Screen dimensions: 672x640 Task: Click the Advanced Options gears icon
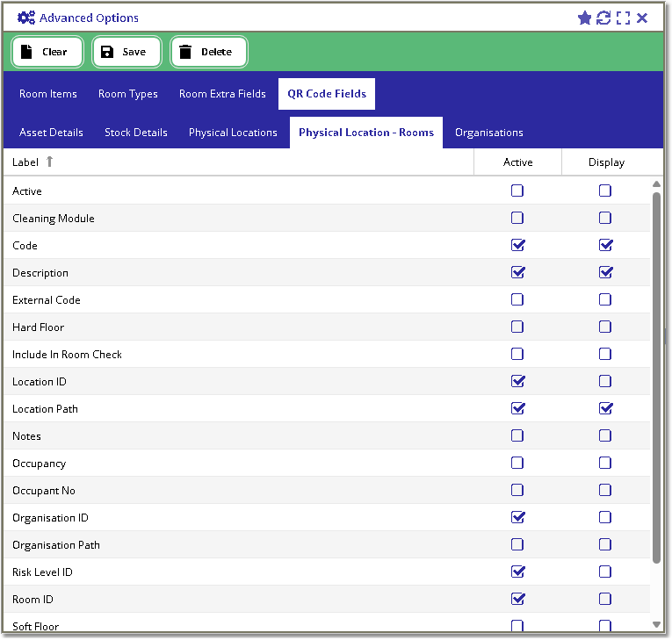[x=26, y=18]
